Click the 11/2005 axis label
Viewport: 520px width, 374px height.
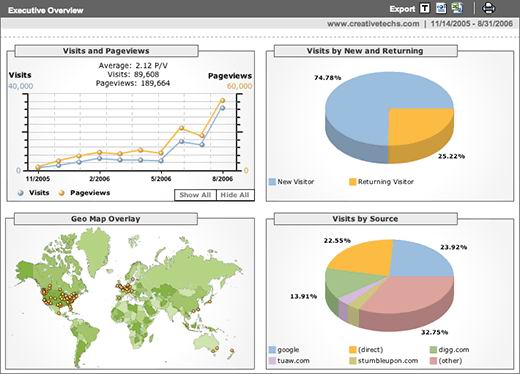pyautogui.click(x=38, y=179)
